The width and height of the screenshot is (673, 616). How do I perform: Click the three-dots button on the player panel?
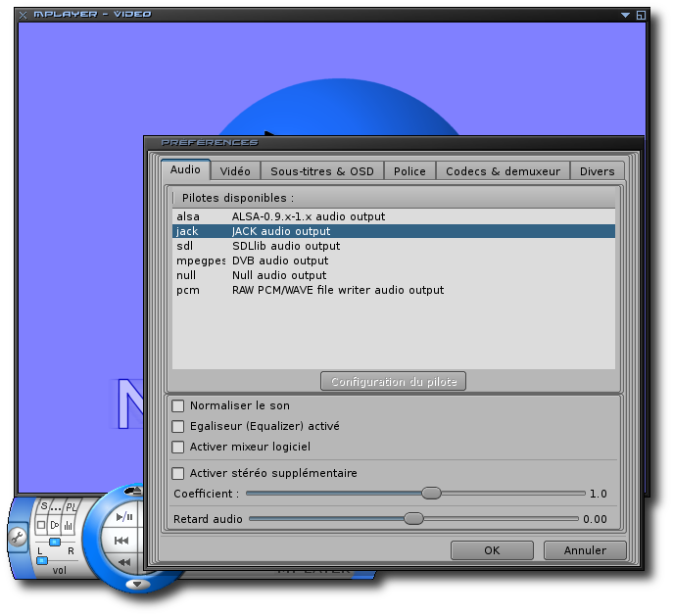click(x=56, y=507)
